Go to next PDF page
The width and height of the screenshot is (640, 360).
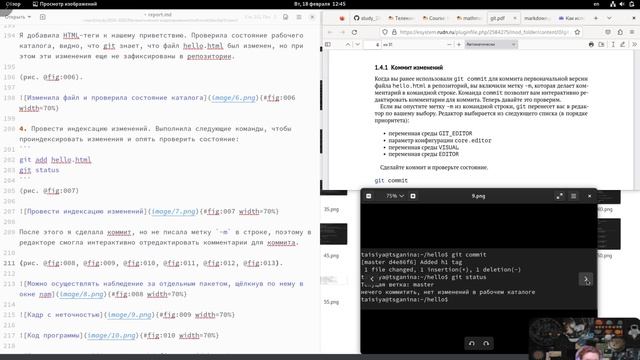[x=358, y=44]
